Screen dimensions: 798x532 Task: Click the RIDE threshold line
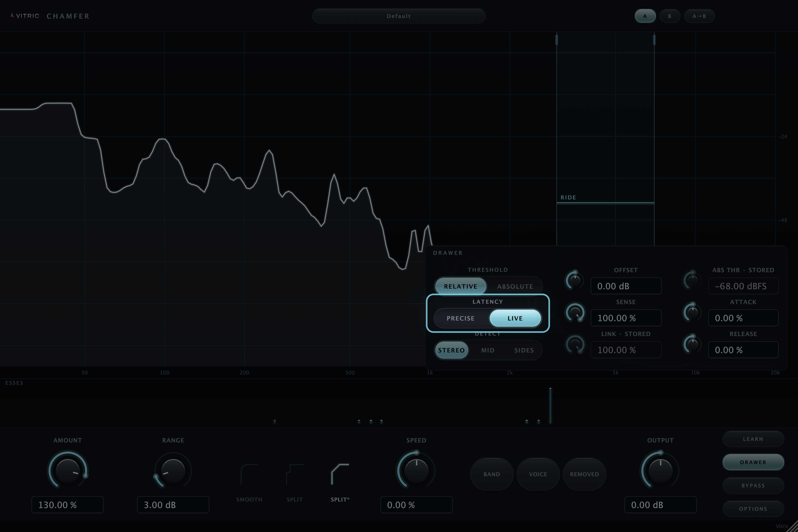[605, 203]
